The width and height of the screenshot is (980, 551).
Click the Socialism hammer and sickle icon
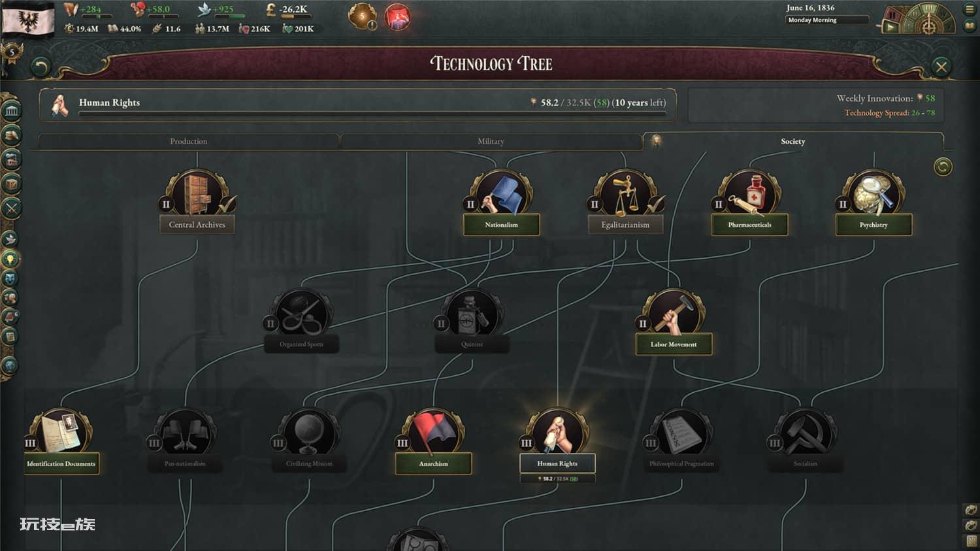pyautogui.click(x=806, y=432)
